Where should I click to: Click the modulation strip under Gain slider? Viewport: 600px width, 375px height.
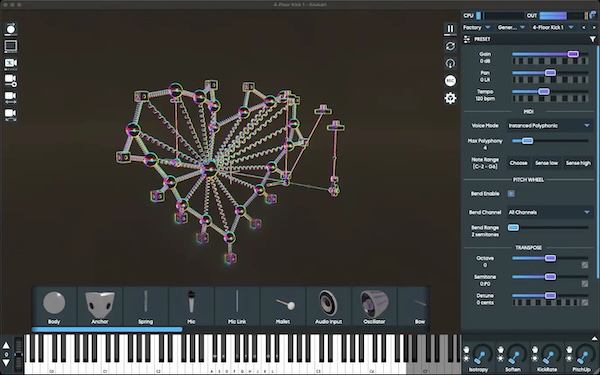[550, 61]
